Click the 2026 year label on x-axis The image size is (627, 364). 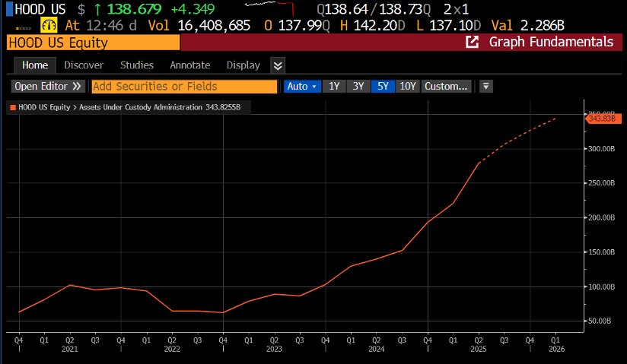557,350
